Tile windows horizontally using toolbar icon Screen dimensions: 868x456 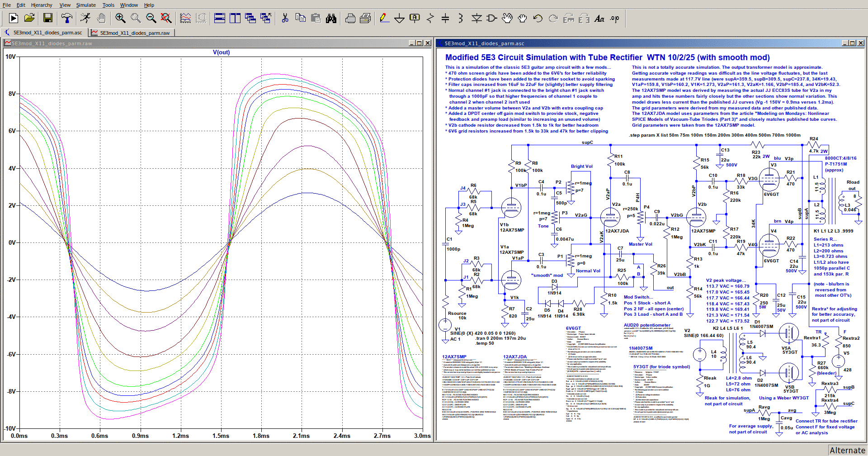[x=220, y=18]
